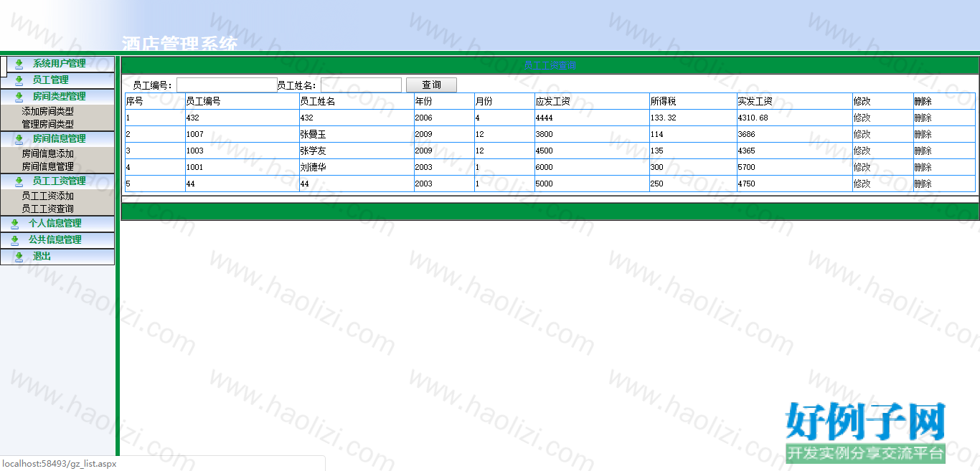
Task: Click the 所得税 column header
Action: (664, 101)
